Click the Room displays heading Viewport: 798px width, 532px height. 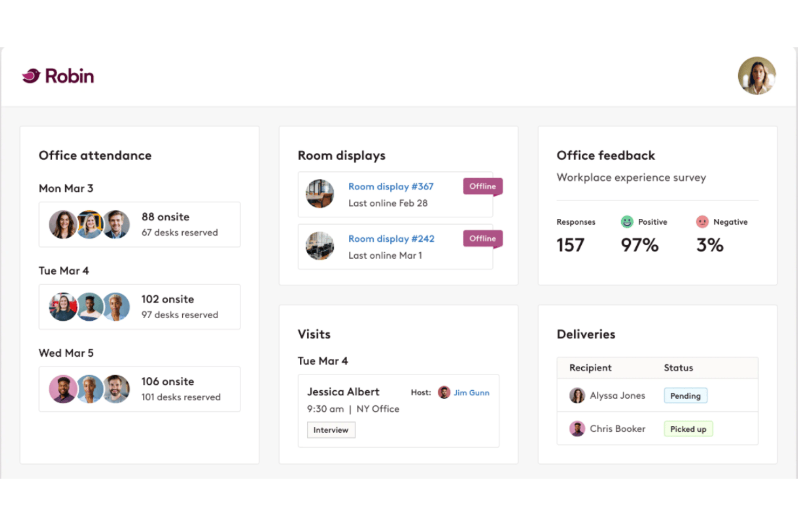coord(342,156)
